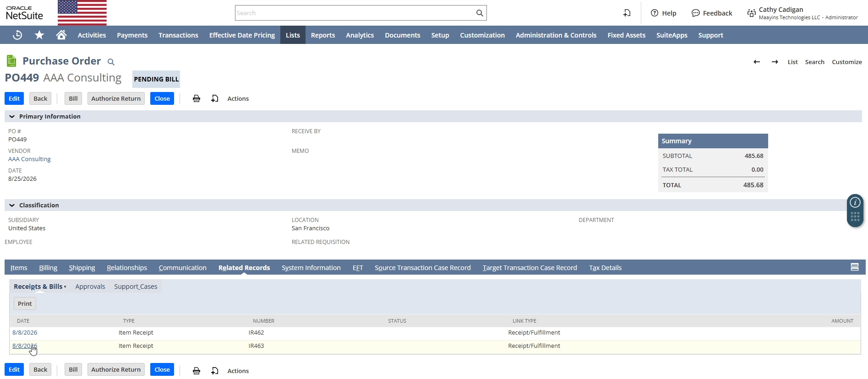Click the top Bill button
This screenshot has height=379, width=868.
(x=73, y=98)
